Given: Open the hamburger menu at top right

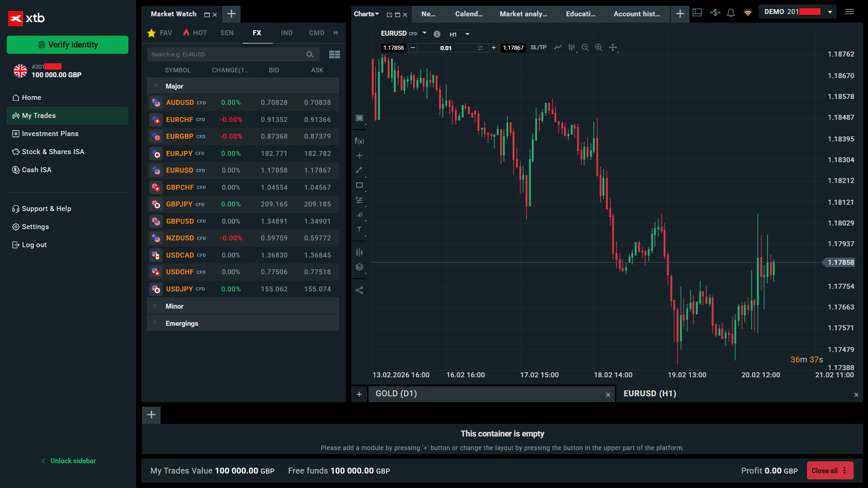Looking at the screenshot, I should tap(849, 12).
